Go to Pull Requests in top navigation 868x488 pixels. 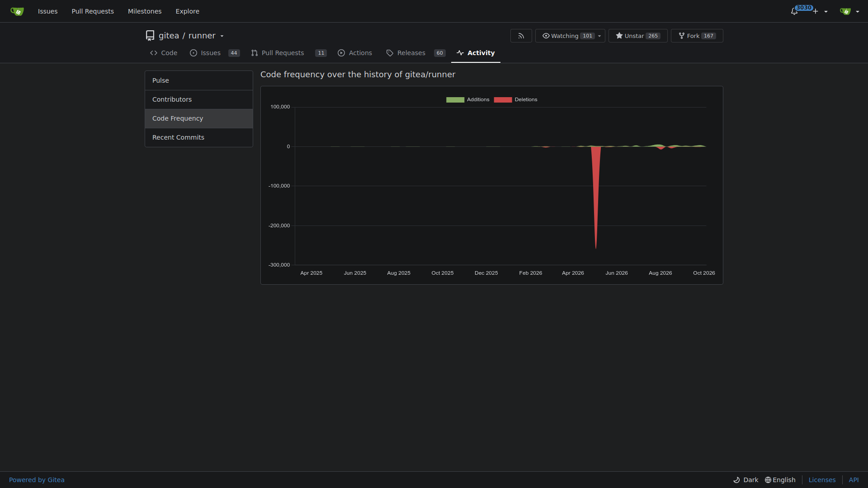click(x=93, y=11)
